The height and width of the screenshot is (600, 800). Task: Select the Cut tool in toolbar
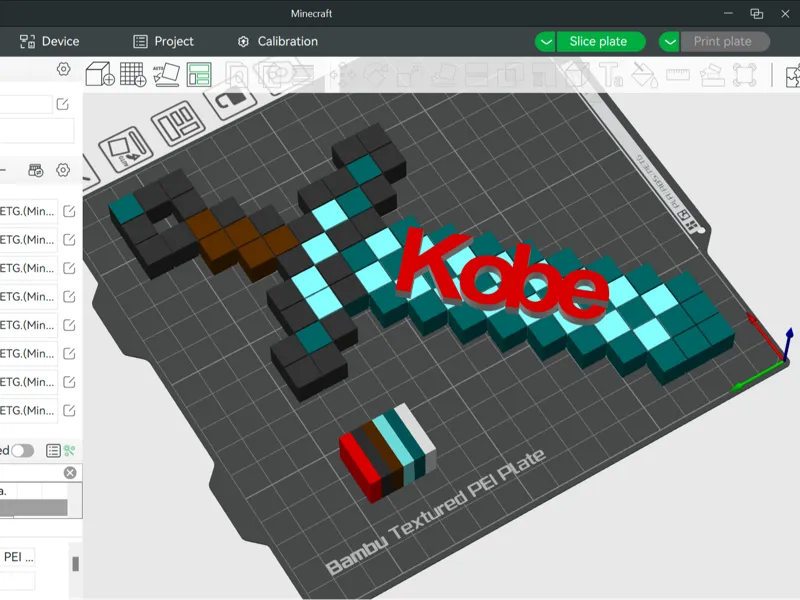[x=476, y=75]
